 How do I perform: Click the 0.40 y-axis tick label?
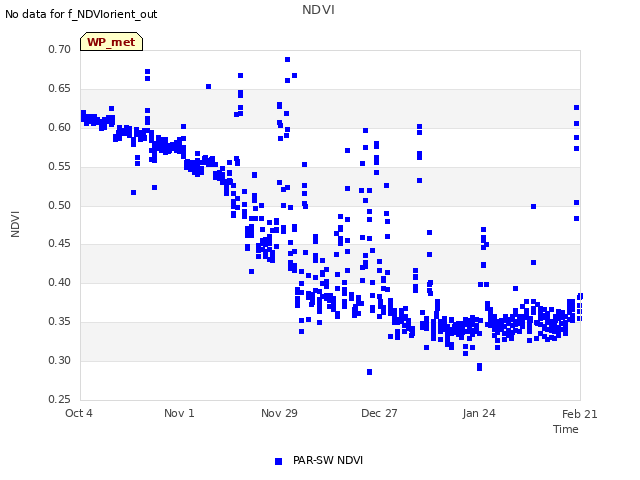tap(60, 282)
